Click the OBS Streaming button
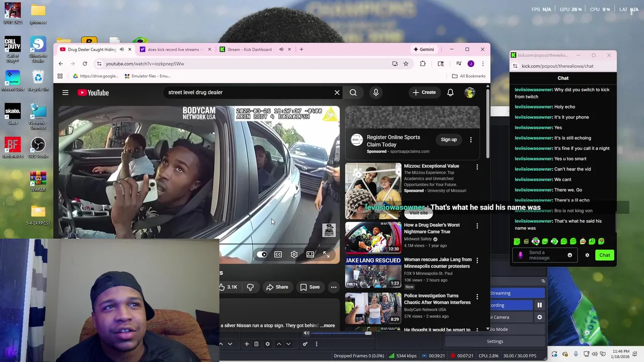 pyautogui.click(x=517, y=293)
